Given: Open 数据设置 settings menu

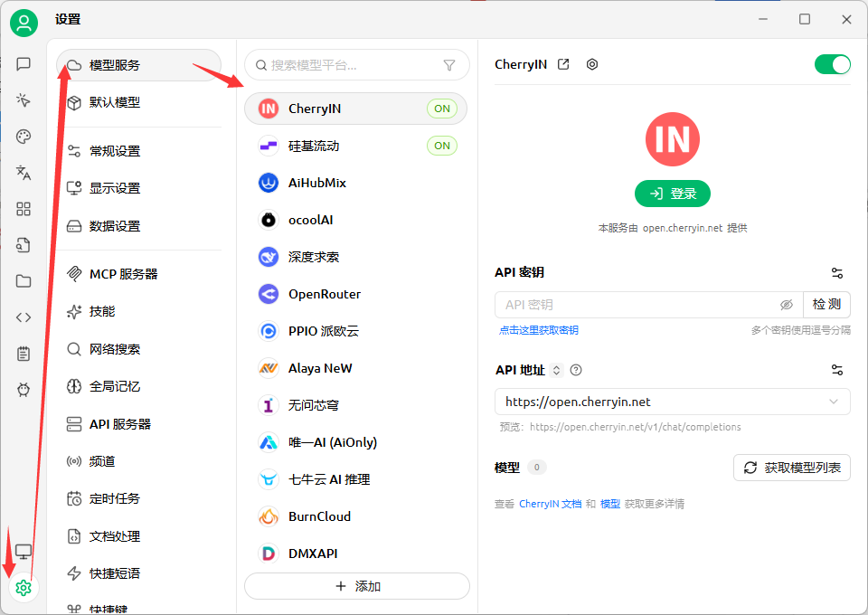Looking at the screenshot, I should point(138,226).
